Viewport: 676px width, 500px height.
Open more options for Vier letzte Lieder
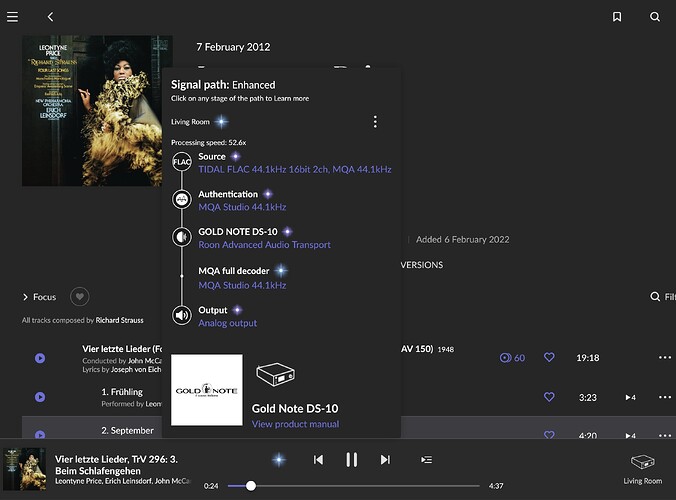[x=665, y=357]
